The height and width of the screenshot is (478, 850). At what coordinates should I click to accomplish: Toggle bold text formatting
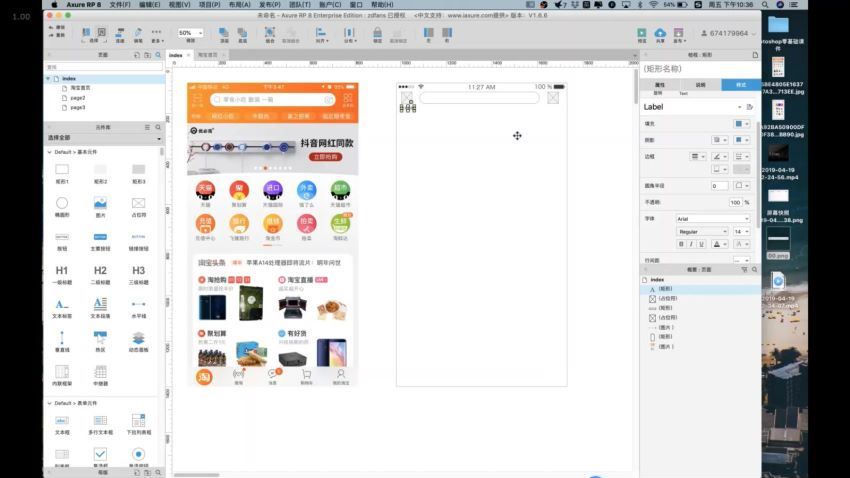click(681, 244)
